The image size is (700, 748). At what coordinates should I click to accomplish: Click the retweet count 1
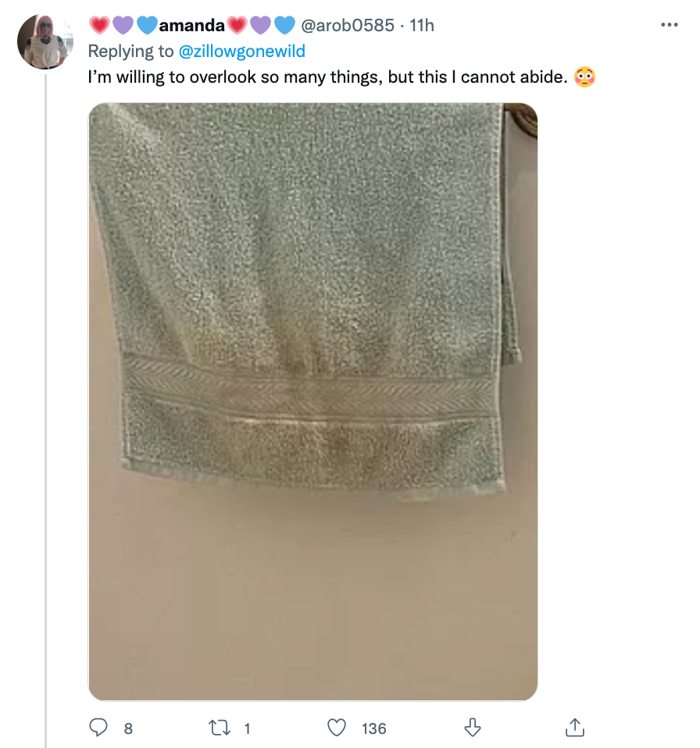point(247,728)
